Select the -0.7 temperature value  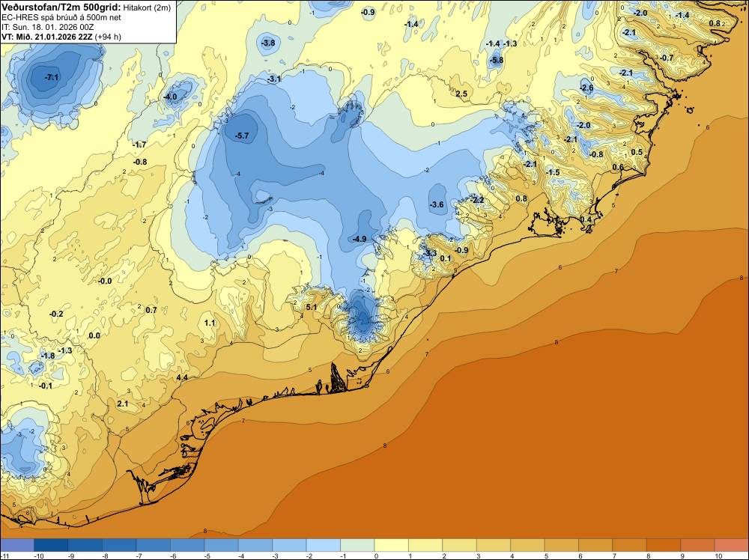(x=667, y=58)
